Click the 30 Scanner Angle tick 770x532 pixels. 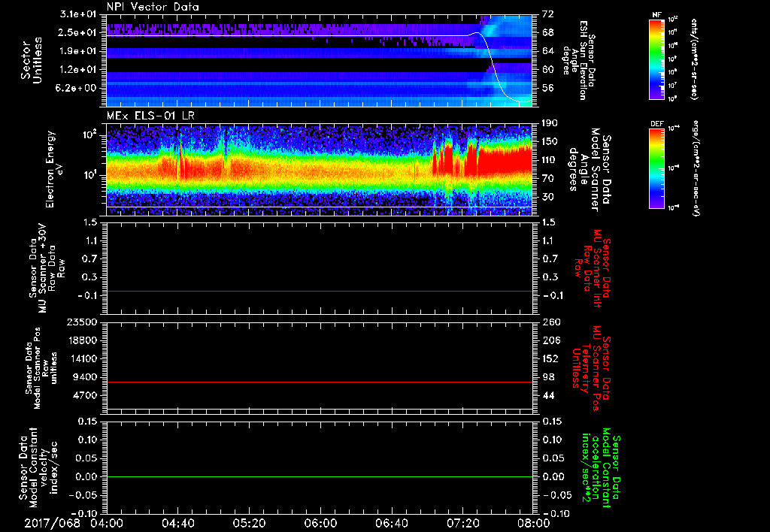(x=548, y=197)
